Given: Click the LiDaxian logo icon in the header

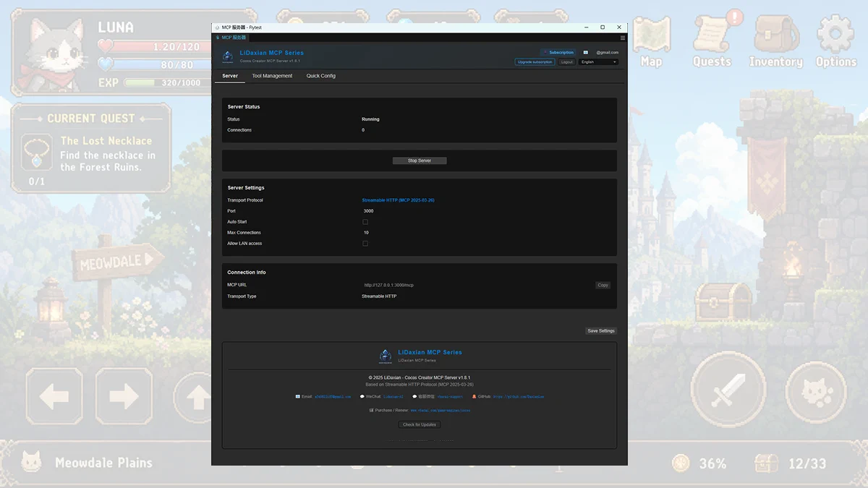Looking at the screenshot, I should (x=228, y=56).
